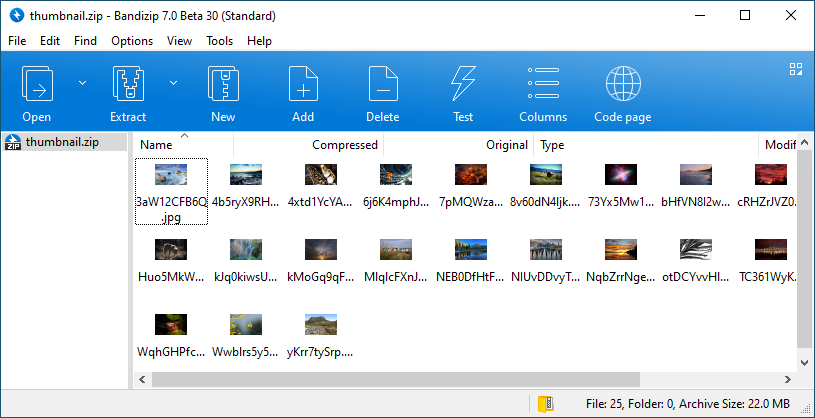
Task: Click the Delete toolbar icon
Action: click(382, 84)
